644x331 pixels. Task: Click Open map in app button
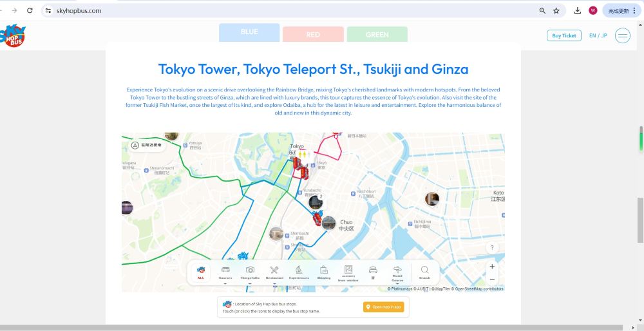tap(383, 307)
